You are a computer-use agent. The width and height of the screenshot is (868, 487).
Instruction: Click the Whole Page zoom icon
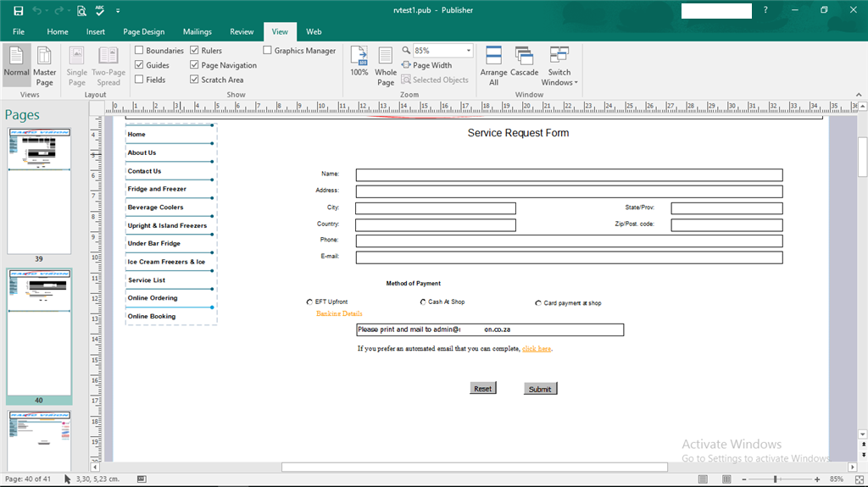pos(386,65)
